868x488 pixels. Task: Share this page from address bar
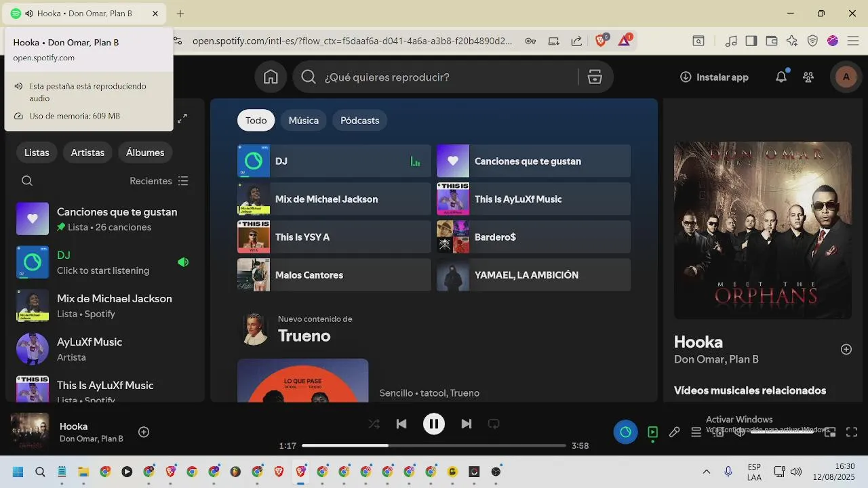coord(576,41)
